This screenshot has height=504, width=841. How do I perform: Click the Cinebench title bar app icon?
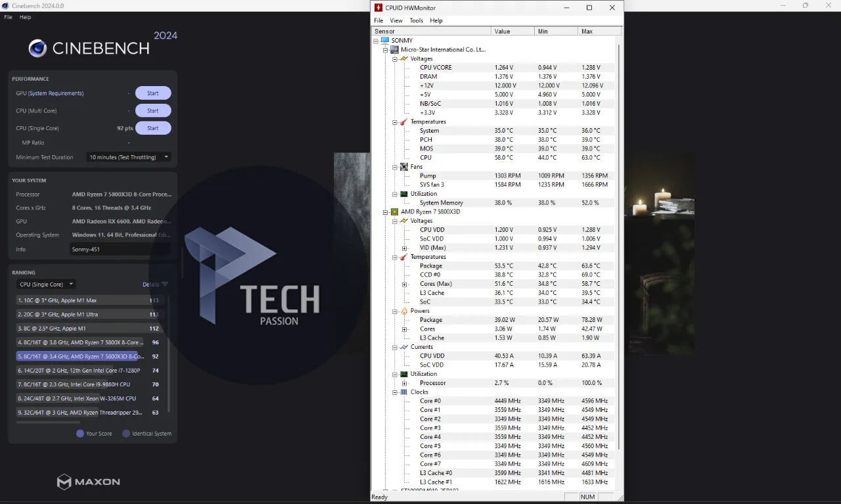click(x=6, y=6)
